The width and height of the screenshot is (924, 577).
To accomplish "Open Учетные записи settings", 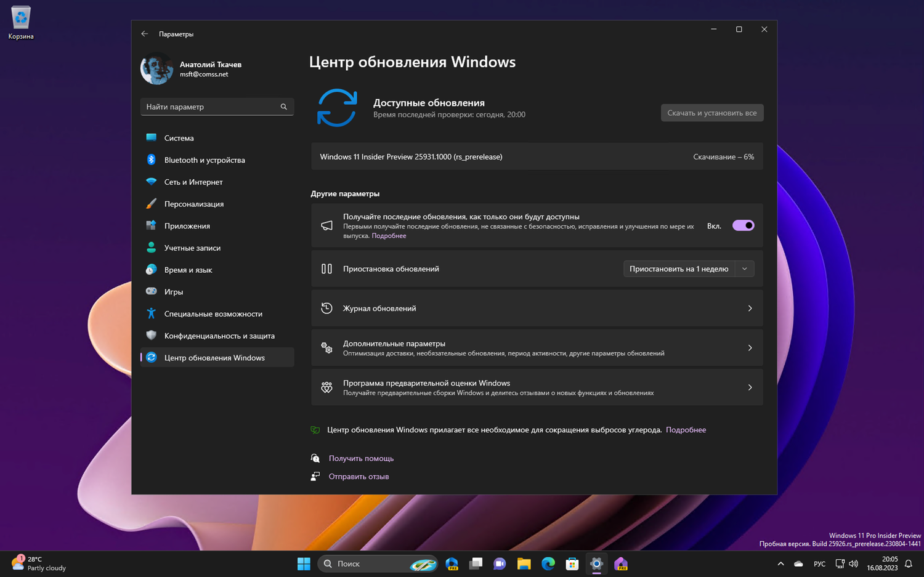I will [x=192, y=248].
